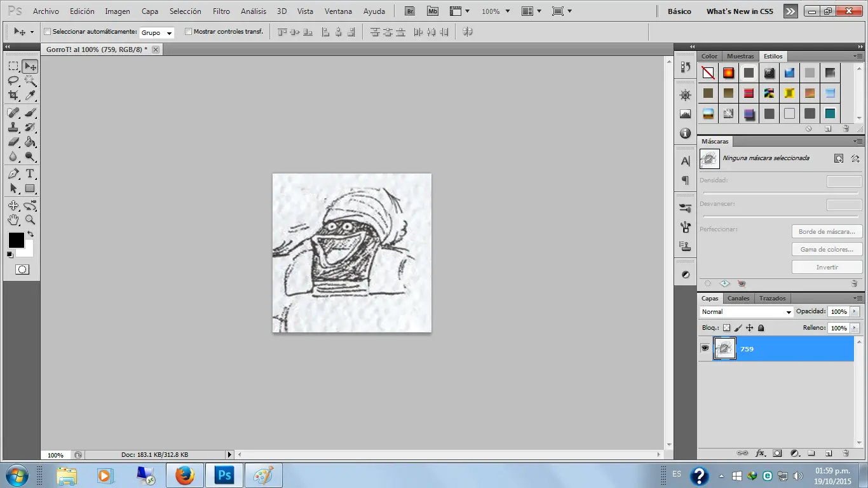
Task: Enable Seleccionar automáticamente checkbox
Action: pyautogui.click(x=48, y=32)
